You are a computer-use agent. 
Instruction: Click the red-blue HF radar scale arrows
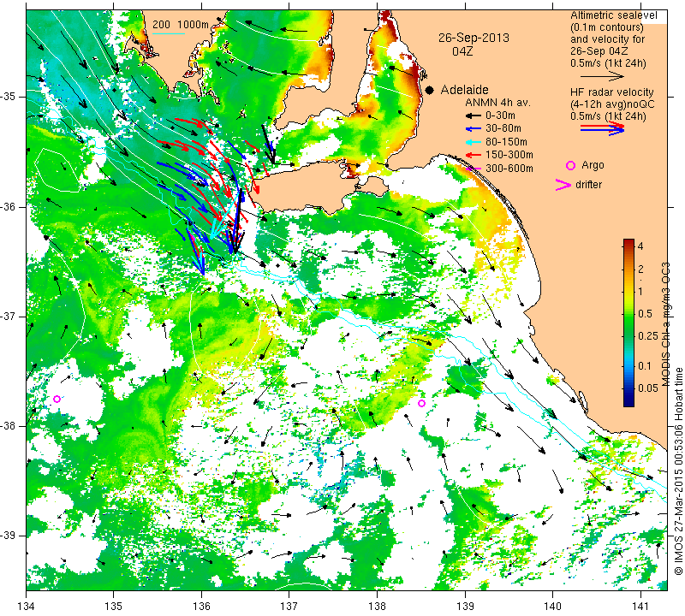pos(602,127)
